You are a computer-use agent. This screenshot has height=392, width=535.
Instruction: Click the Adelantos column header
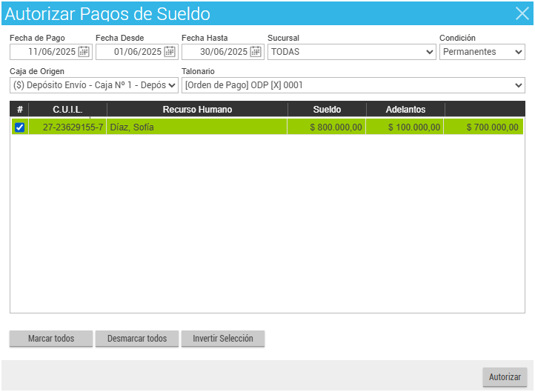point(405,110)
